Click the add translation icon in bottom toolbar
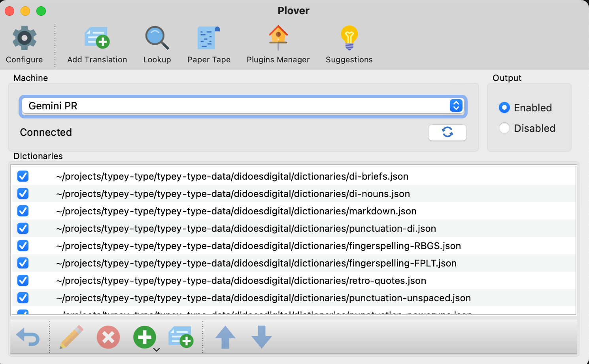 (x=181, y=337)
